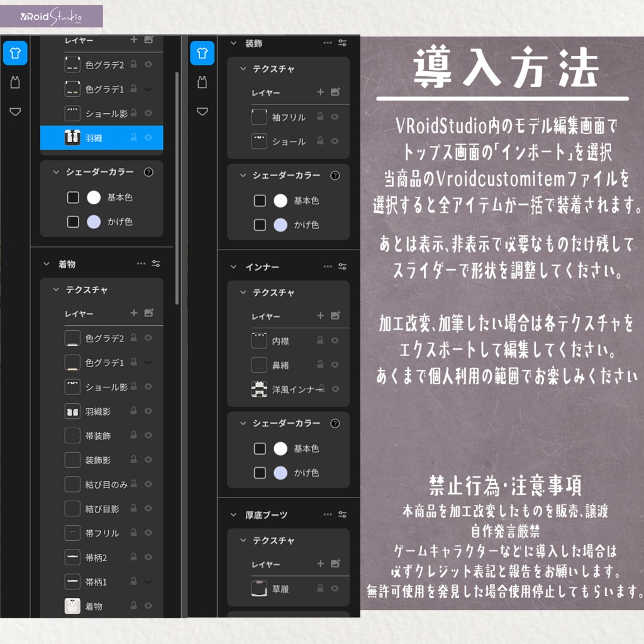
Task: Open the shader color help icon in the left panel
Action: [148, 172]
